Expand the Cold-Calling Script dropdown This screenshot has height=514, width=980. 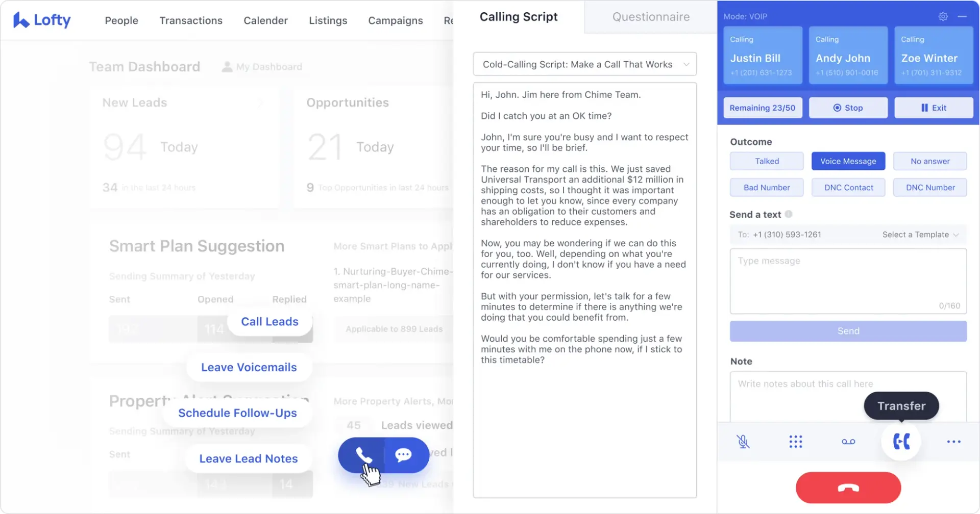(x=585, y=64)
